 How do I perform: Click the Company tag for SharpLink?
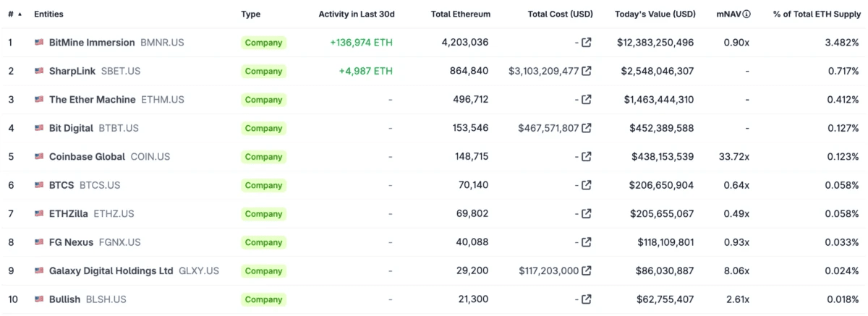click(x=263, y=72)
